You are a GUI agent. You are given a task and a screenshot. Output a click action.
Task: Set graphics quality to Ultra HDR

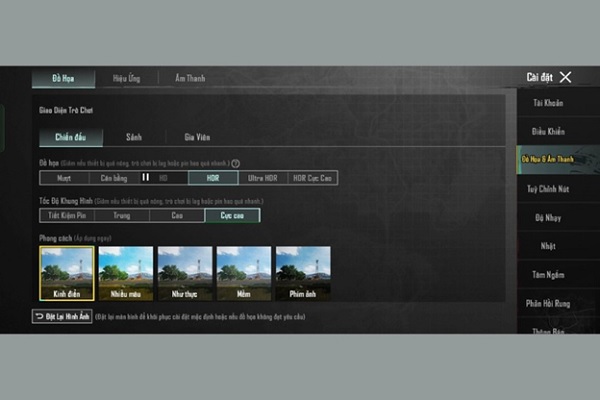[x=262, y=178]
